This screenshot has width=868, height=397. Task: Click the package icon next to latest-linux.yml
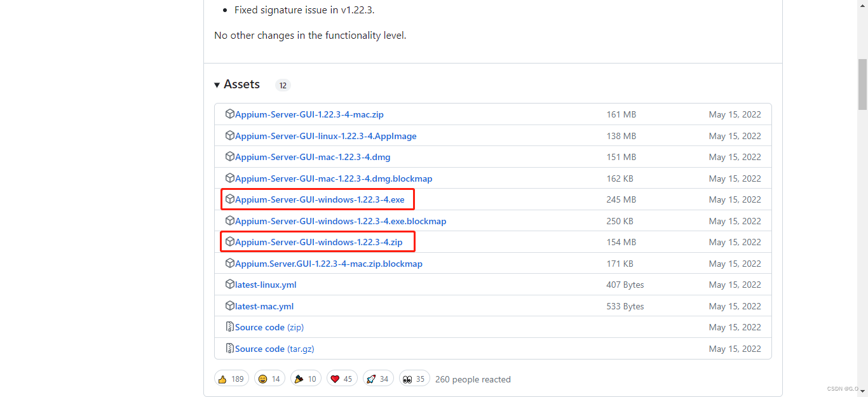click(229, 285)
